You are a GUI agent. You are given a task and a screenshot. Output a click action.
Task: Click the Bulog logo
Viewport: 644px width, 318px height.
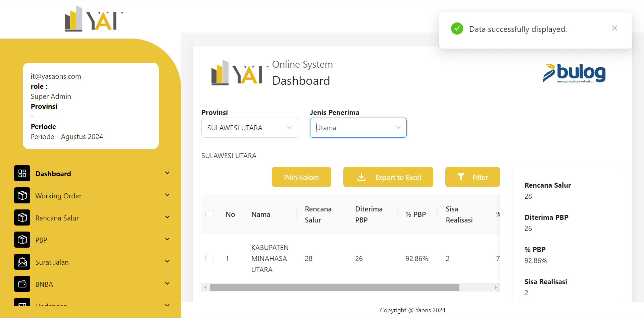click(x=574, y=73)
